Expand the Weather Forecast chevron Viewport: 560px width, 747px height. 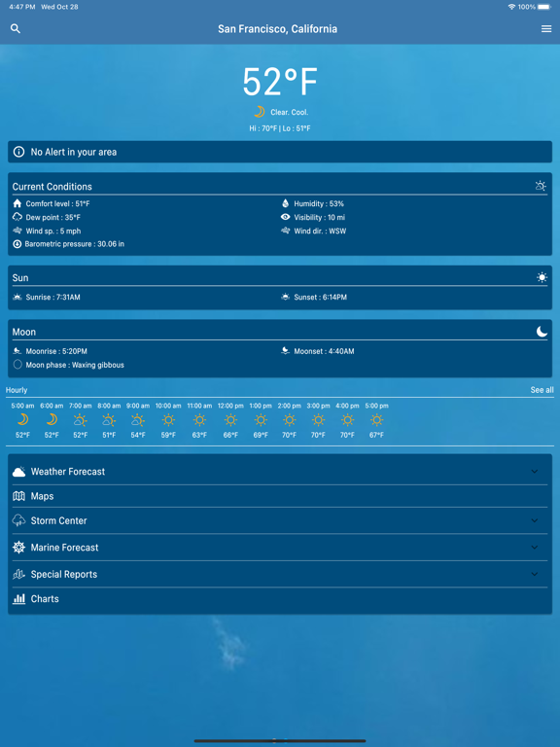pyautogui.click(x=535, y=472)
